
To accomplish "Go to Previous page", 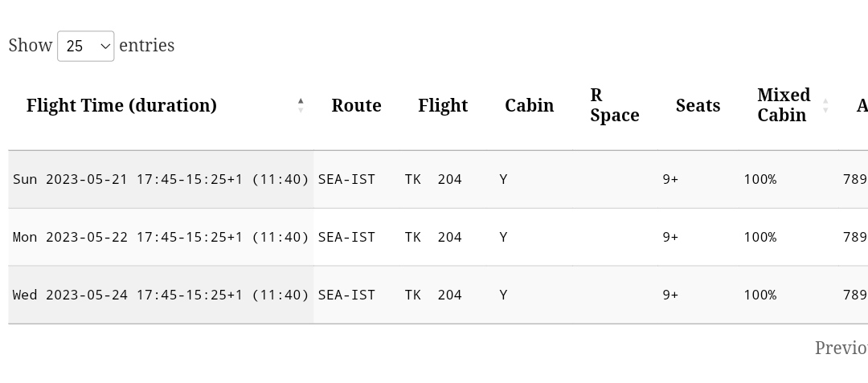I will tap(841, 348).
